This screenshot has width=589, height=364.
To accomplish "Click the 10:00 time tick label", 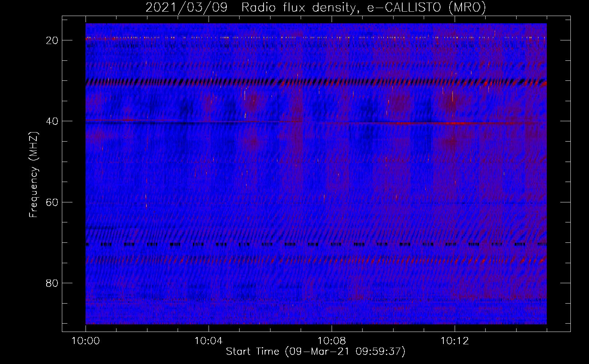I will 86,341.
